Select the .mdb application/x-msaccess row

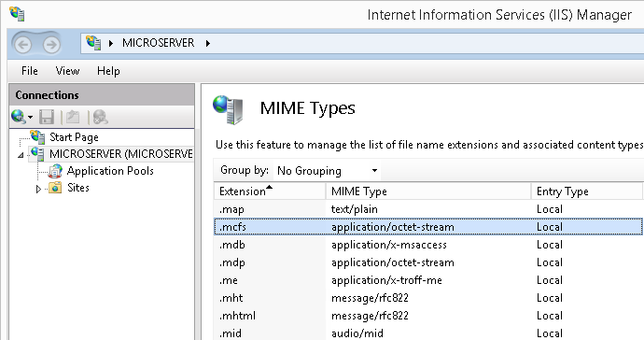428,245
